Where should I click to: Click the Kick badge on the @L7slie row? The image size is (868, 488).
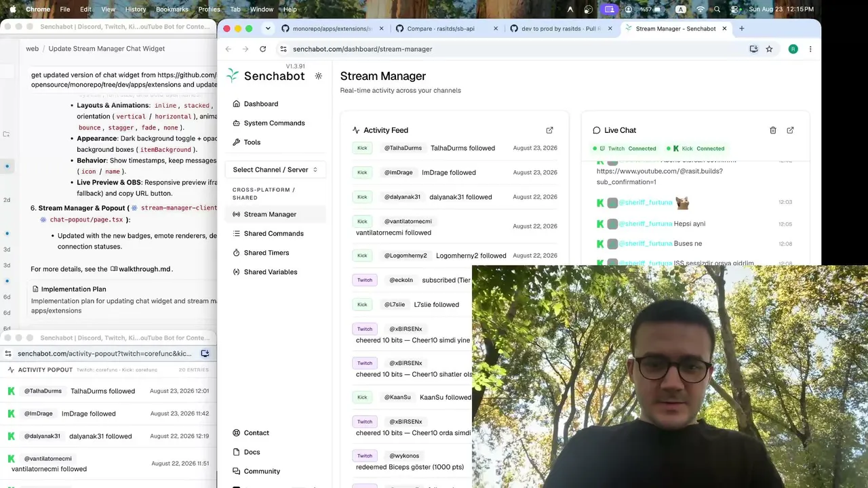click(362, 304)
